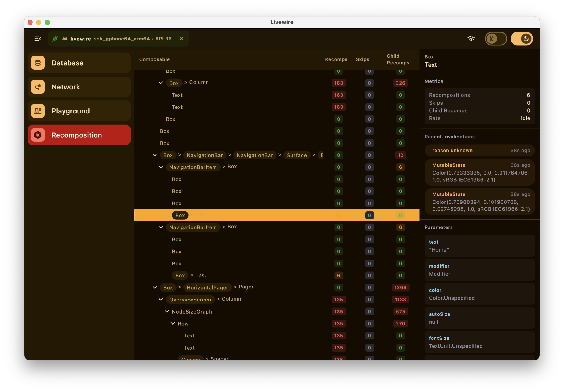Click the 270 child recomps badge
This screenshot has height=392, width=564.
[400, 324]
